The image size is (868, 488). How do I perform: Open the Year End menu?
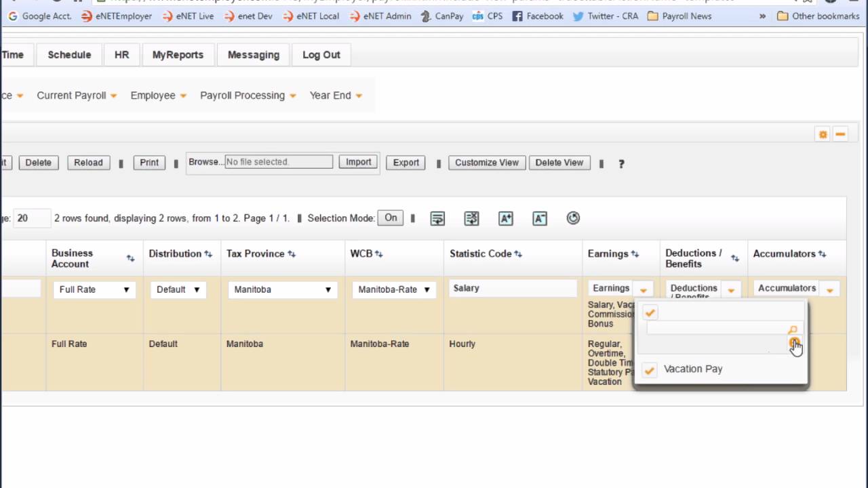coord(336,96)
